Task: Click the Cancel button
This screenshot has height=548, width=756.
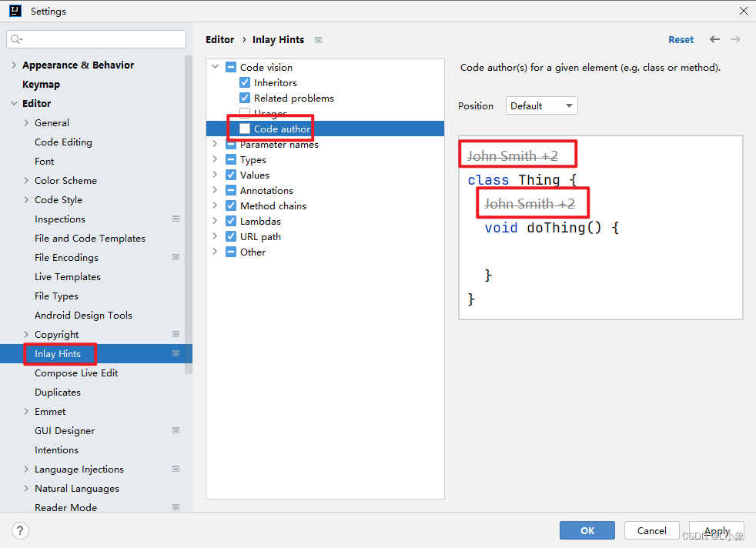Action: click(652, 530)
